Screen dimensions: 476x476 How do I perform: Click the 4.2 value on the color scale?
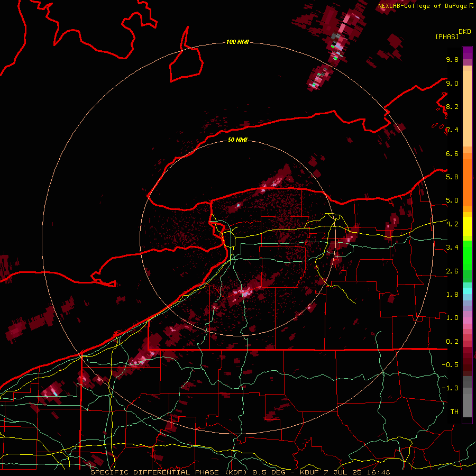[452, 224]
